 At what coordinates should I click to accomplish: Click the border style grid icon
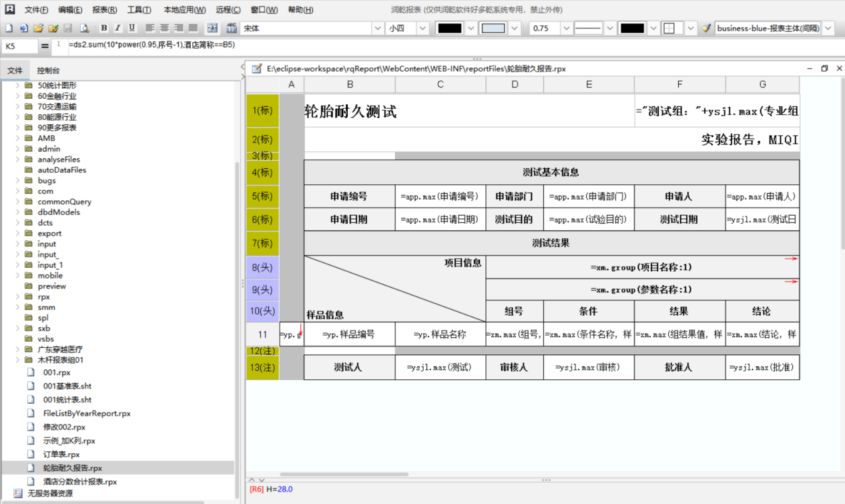(669, 28)
